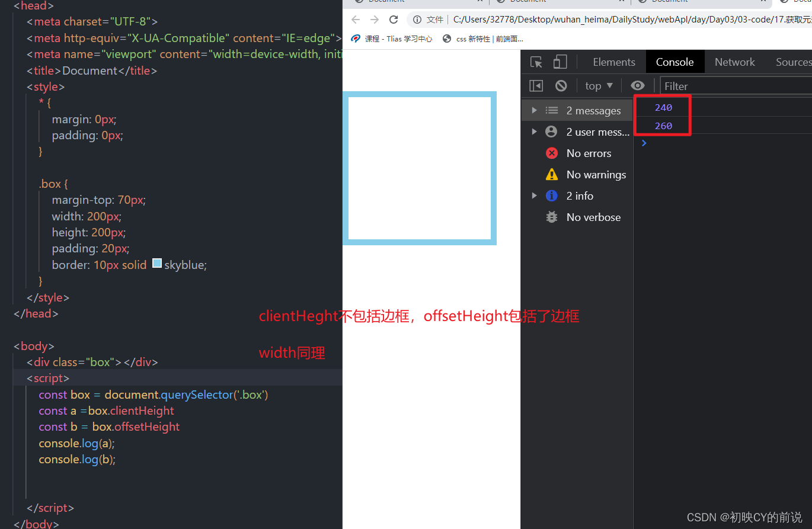
Task: Expand the 2 user messages entry
Action: pos(534,132)
